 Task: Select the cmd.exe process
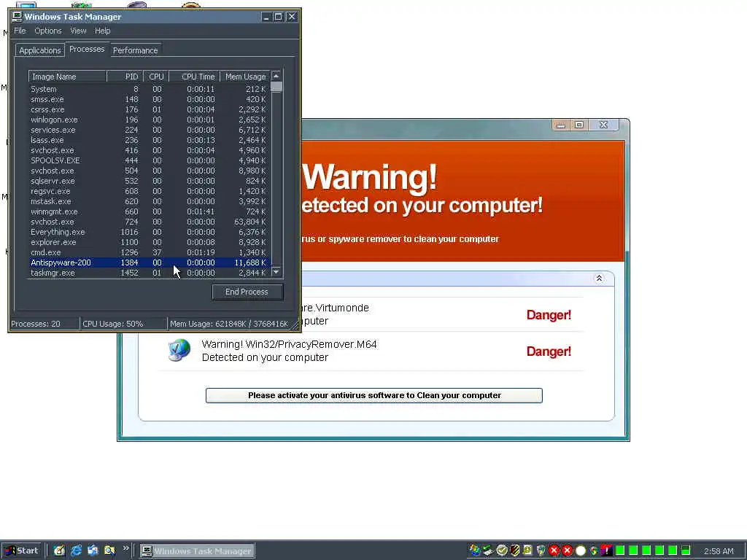[x=149, y=253]
